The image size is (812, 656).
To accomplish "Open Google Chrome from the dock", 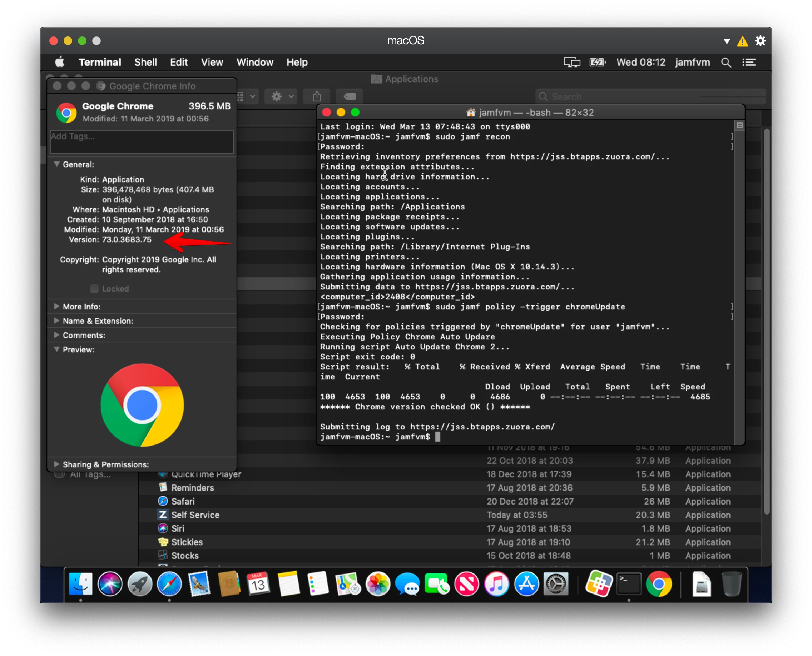I will [659, 584].
